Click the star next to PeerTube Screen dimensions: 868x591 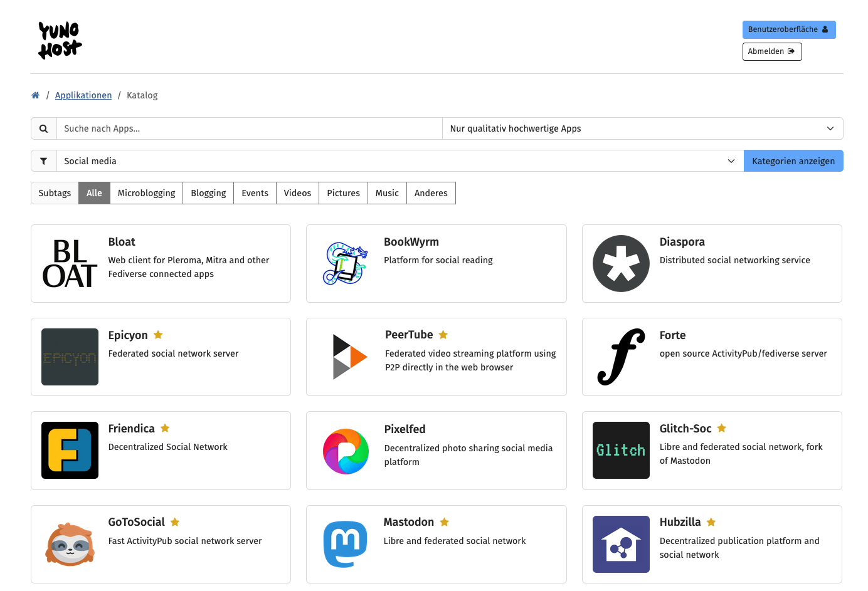coord(443,335)
